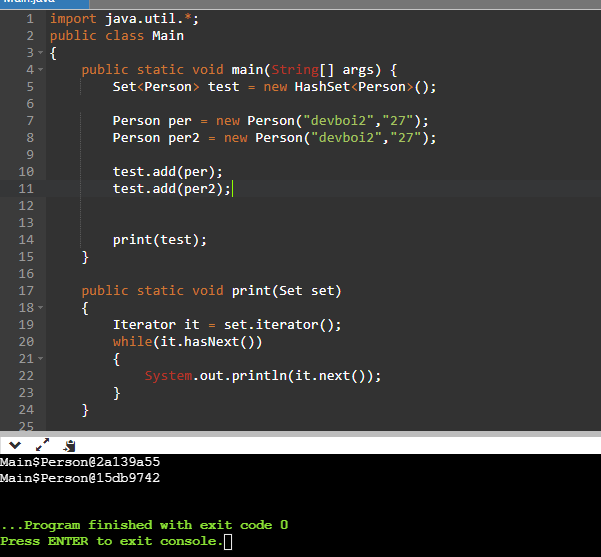This screenshot has height=557, width=601.
Task: Fold the while loop block at line 21
Action: tap(41, 358)
